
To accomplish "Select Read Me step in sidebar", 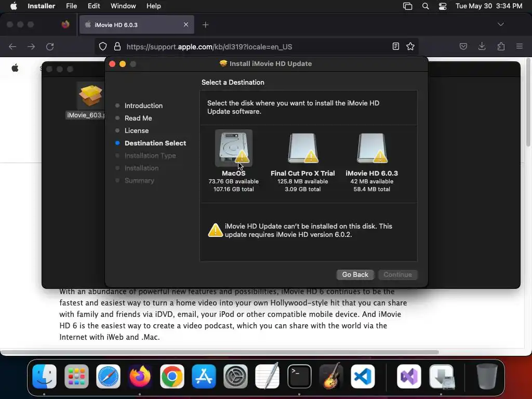I will [x=138, y=118].
